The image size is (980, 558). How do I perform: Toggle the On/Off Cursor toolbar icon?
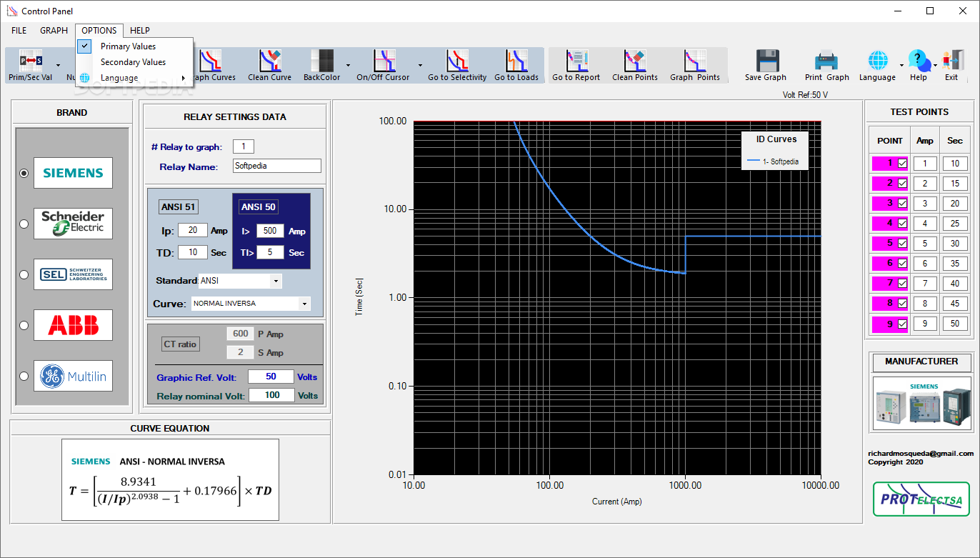coord(384,61)
